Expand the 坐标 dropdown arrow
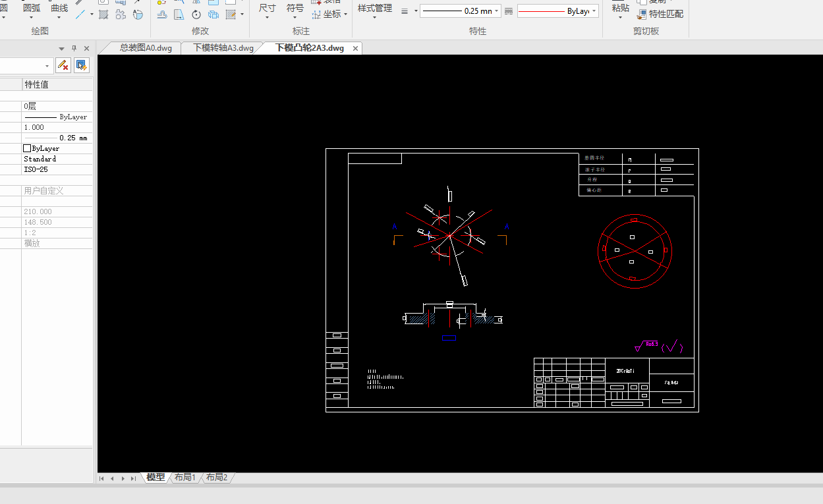The height and width of the screenshot is (504, 823). [x=345, y=14]
